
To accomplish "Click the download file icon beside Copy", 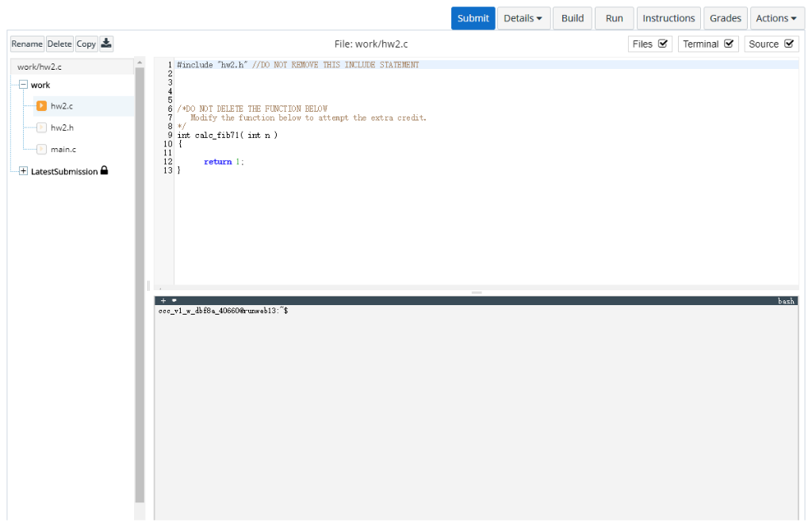I will click(x=105, y=44).
